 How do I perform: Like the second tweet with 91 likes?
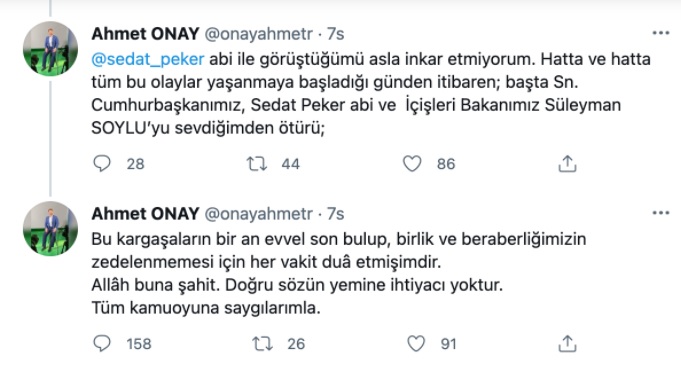(x=416, y=343)
